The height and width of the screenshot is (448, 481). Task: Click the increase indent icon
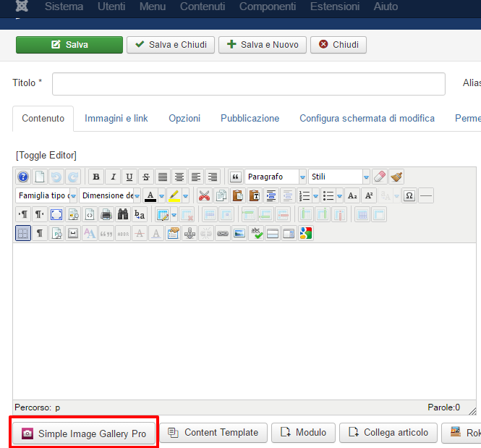[x=271, y=195]
